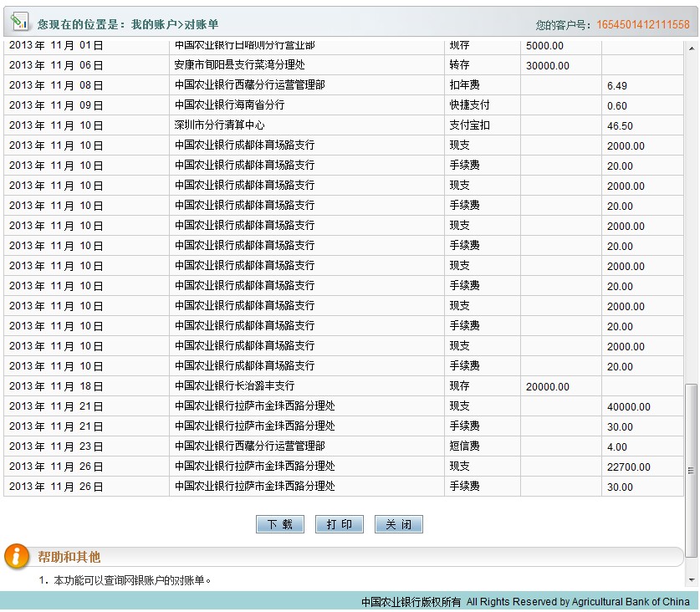
Task: Click the 支付宝扣 transaction type cell
Action: [x=469, y=125]
